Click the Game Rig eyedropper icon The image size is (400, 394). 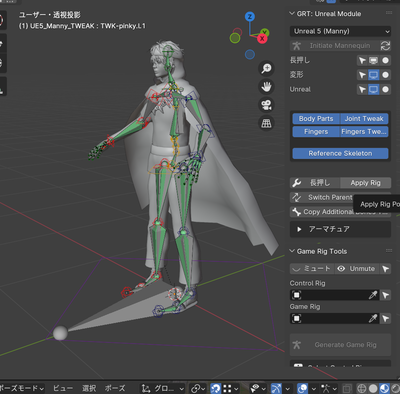click(x=373, y=318)
